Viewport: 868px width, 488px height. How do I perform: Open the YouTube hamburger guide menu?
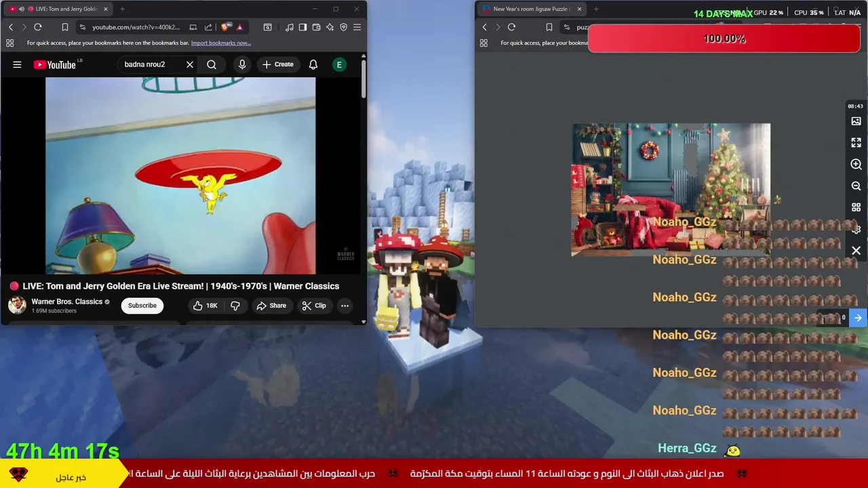tap(17, 64)
